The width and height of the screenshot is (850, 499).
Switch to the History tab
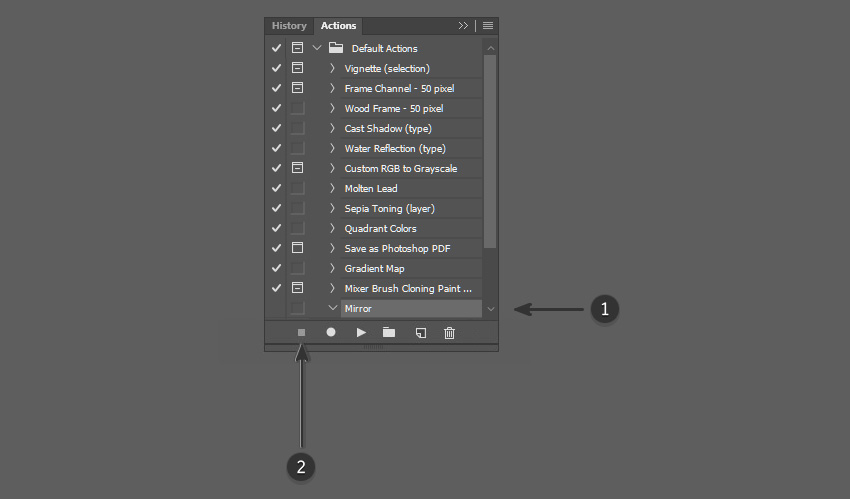click(x=289, y=25)
